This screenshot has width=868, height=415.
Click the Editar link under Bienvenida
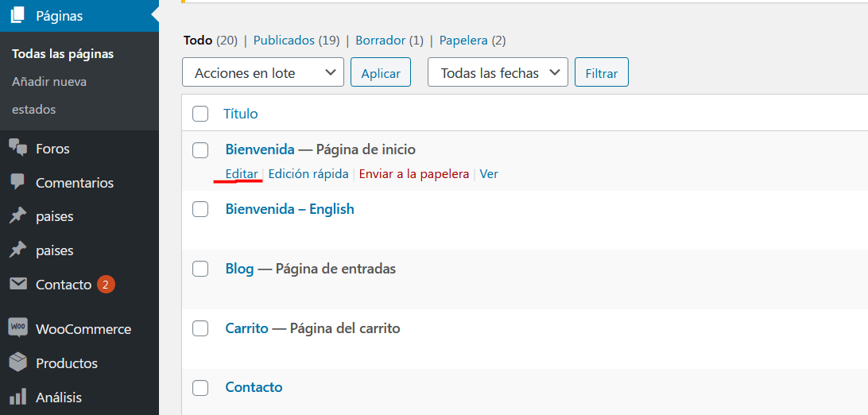coord(242,174)
